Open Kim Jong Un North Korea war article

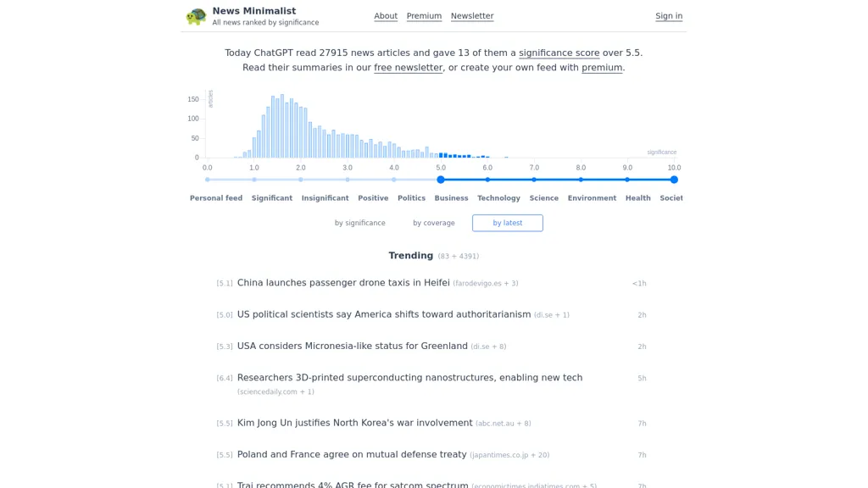[x=355, y=423]
